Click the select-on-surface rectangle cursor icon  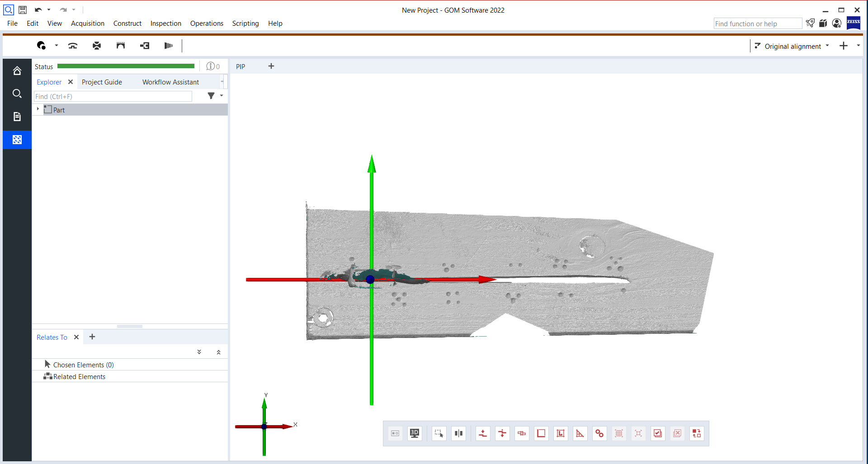click(x=439, y=433)
